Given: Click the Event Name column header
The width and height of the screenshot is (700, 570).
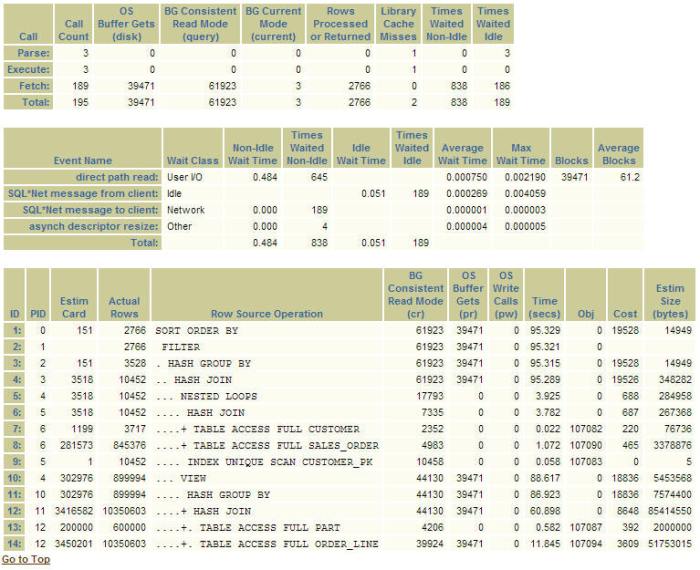Looking at the screenshot, I should pos(82,160).
